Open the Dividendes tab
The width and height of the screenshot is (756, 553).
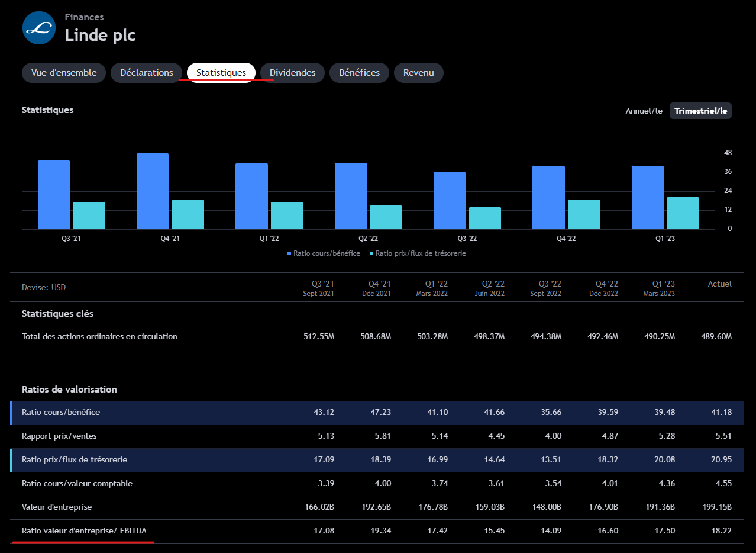tap(293, 73)
